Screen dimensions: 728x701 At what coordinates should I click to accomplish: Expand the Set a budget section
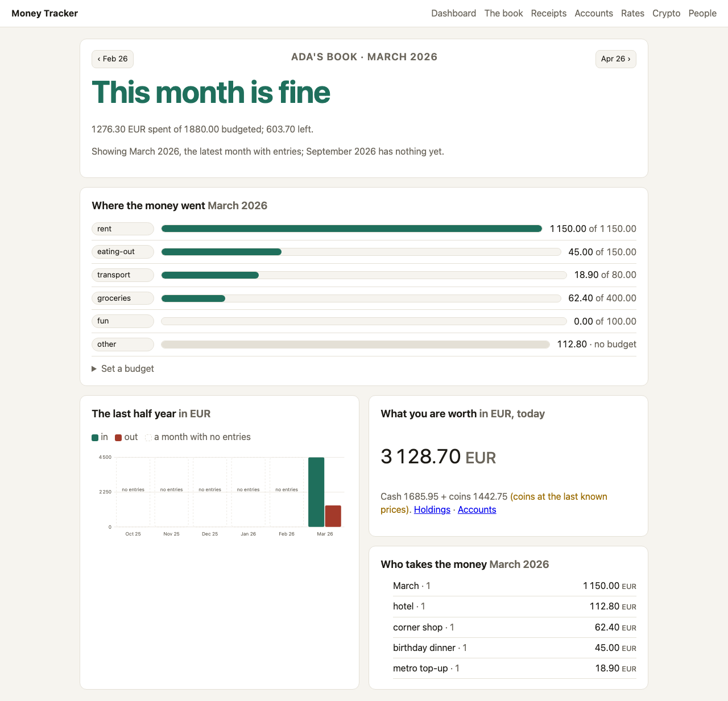(x=123, y=368)
